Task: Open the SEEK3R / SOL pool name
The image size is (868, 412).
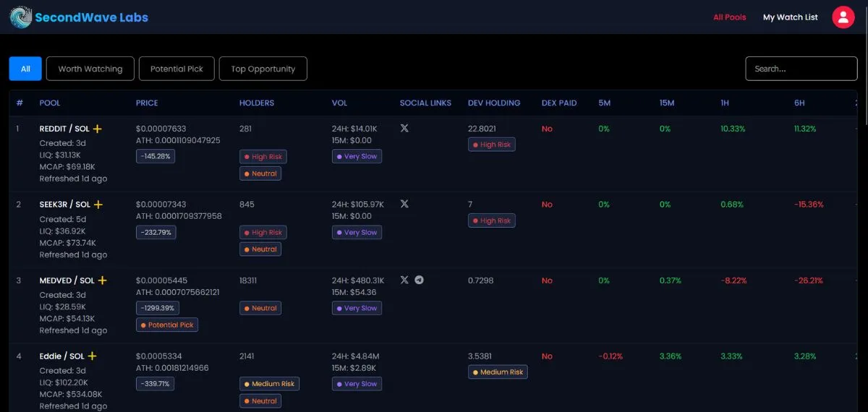Action: pos(65,205)
